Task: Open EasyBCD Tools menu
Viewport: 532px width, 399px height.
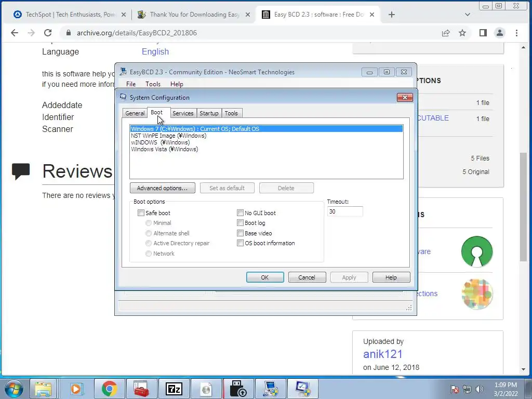Action: [153, 84]
